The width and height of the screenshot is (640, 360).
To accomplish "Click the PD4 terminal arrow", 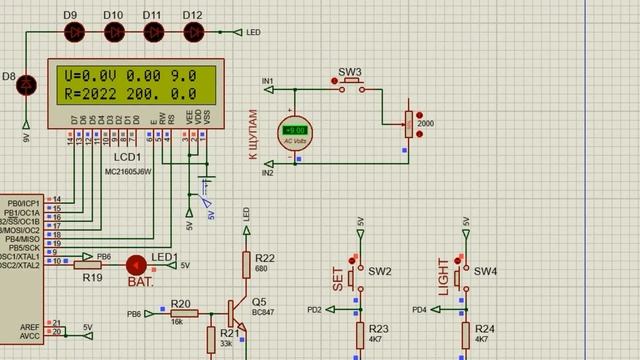I will point(436,310).
